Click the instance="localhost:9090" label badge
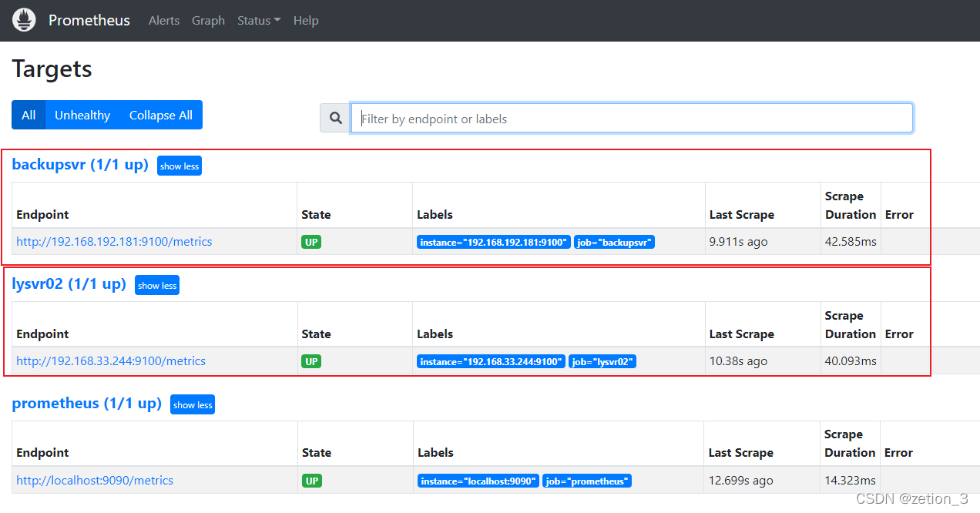The height and width of the screenshot is (513, 980). (478, 481)
